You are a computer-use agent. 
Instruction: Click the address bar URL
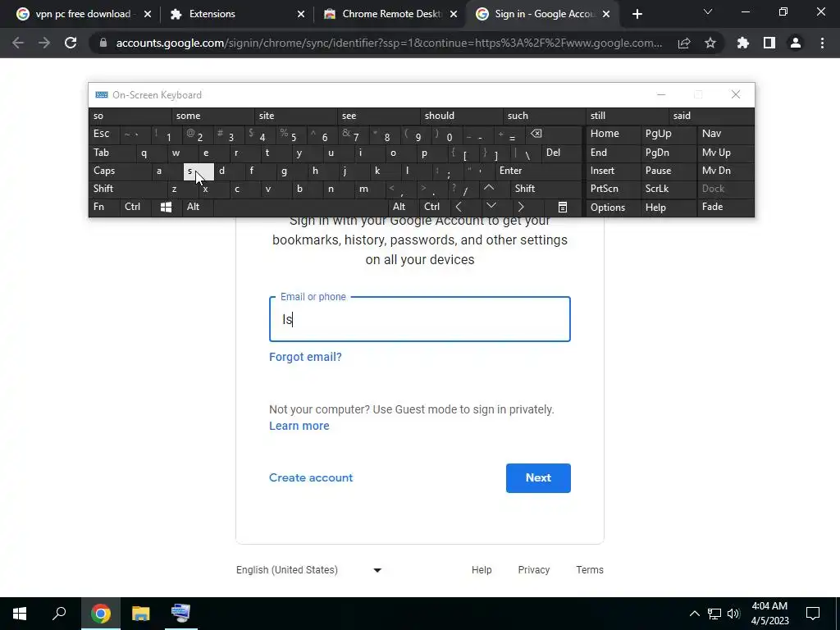pyautogui.click(x=389, y=43)
